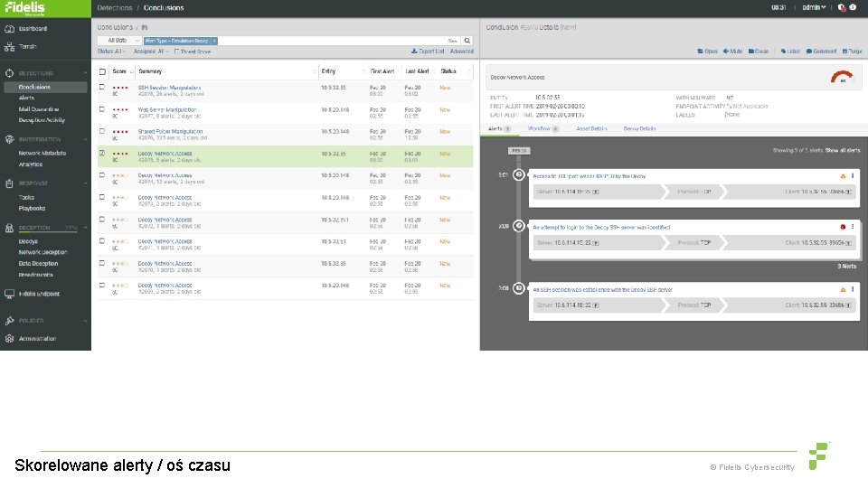Remove the Alert Type filter chip with its X
This screenshot has height=488, width=868.
click(215, 41)
